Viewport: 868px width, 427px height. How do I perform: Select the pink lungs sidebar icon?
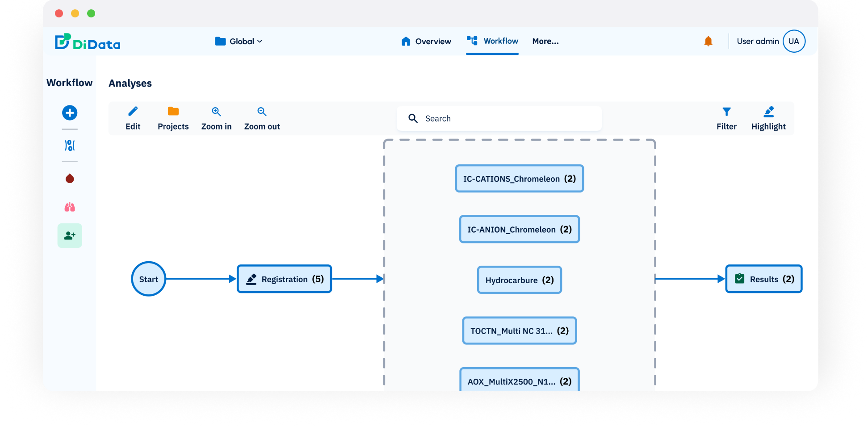[70, 207]
